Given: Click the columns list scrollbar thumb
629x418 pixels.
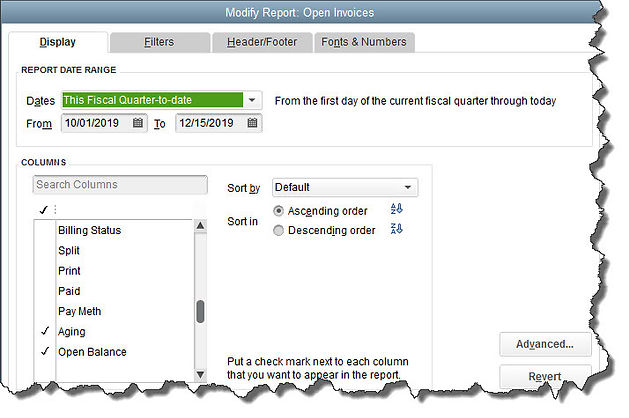Looking at the screenshot, I should point(200,311).
